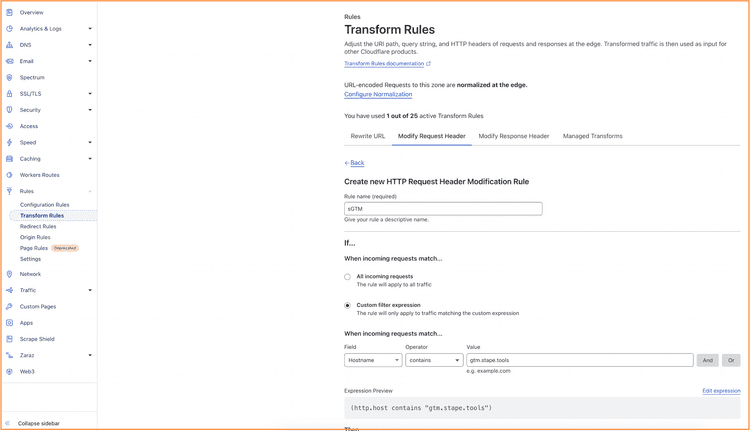Expand the Traffic sidebar section
Viewport: 750px width, 431px height.
(90, 290)
